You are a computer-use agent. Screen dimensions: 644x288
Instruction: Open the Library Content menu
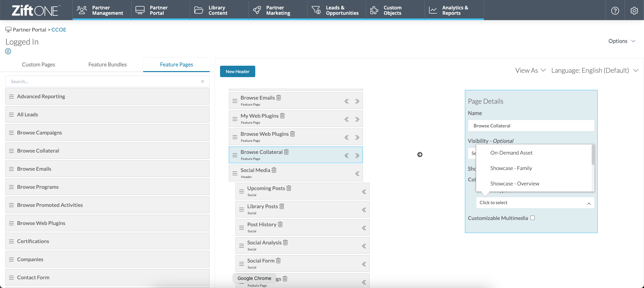pyautogui.click(x=219, y=10)
